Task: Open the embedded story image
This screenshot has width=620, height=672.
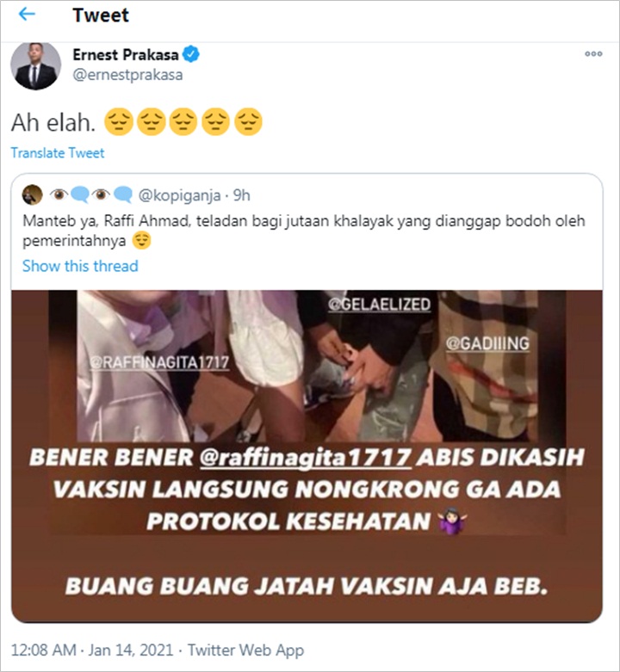Action: coord(307,456)
